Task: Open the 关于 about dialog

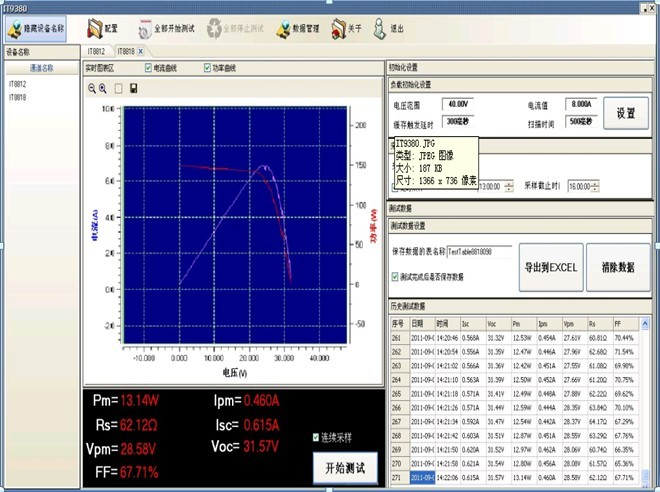Action: (x=345, y=30)
